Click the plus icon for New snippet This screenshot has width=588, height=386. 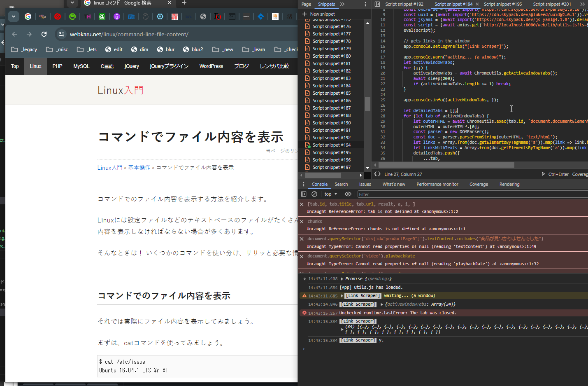(304, 14)
